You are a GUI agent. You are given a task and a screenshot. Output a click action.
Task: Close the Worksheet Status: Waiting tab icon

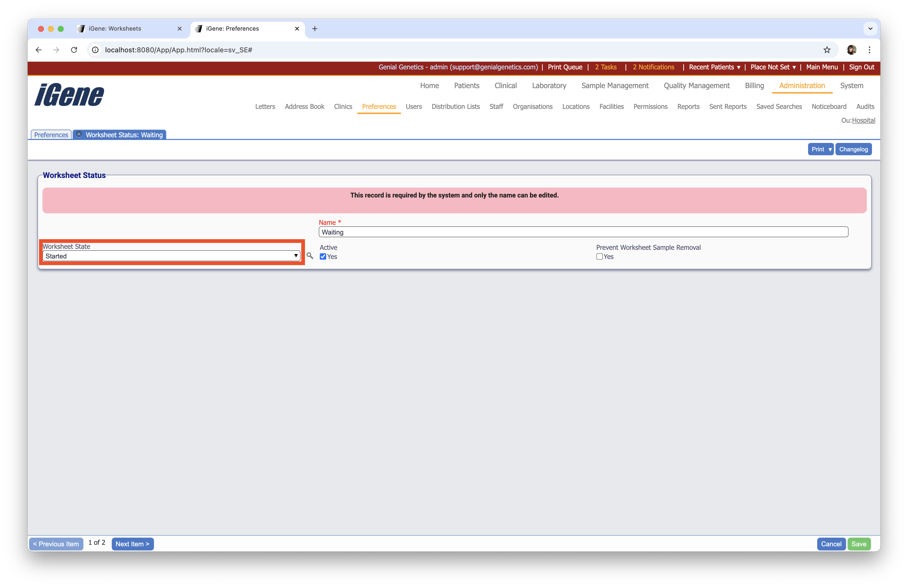[x=79, y=134]
